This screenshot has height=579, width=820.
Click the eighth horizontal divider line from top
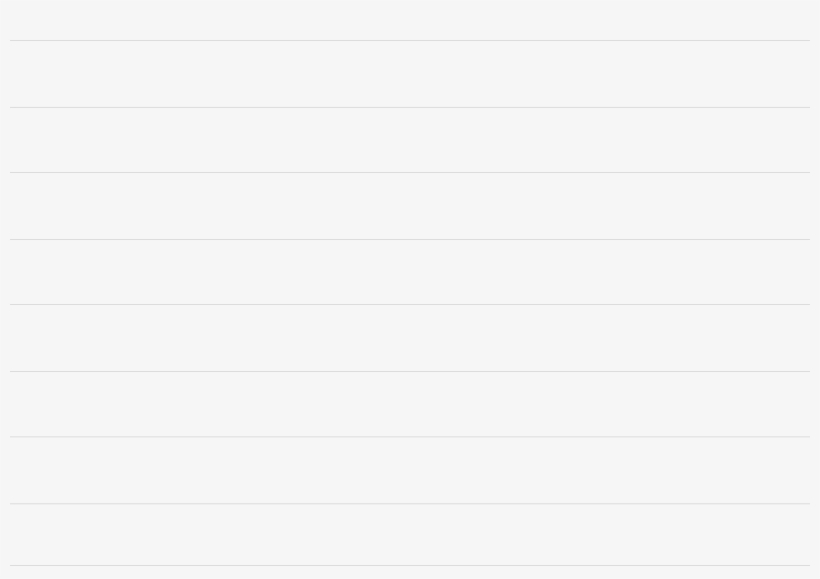410,503
